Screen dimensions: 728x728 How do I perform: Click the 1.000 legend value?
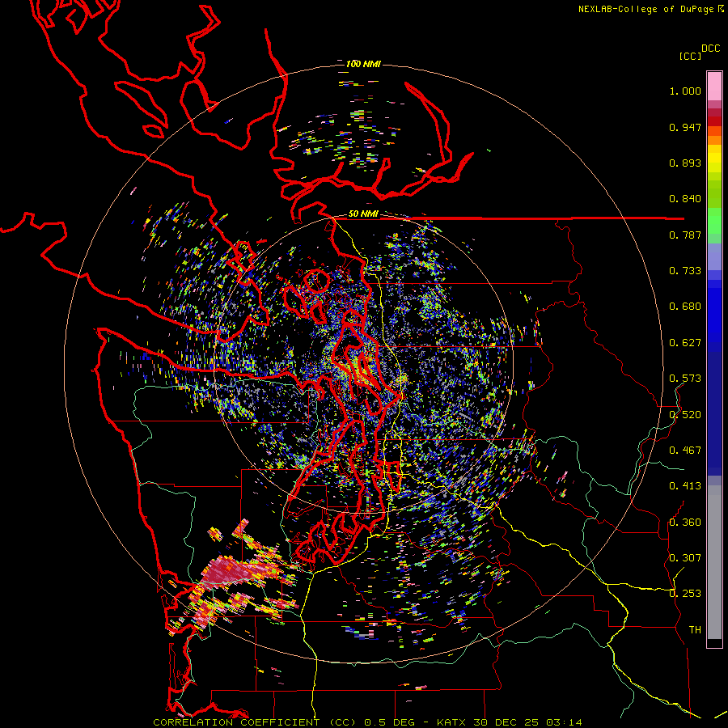685,91
